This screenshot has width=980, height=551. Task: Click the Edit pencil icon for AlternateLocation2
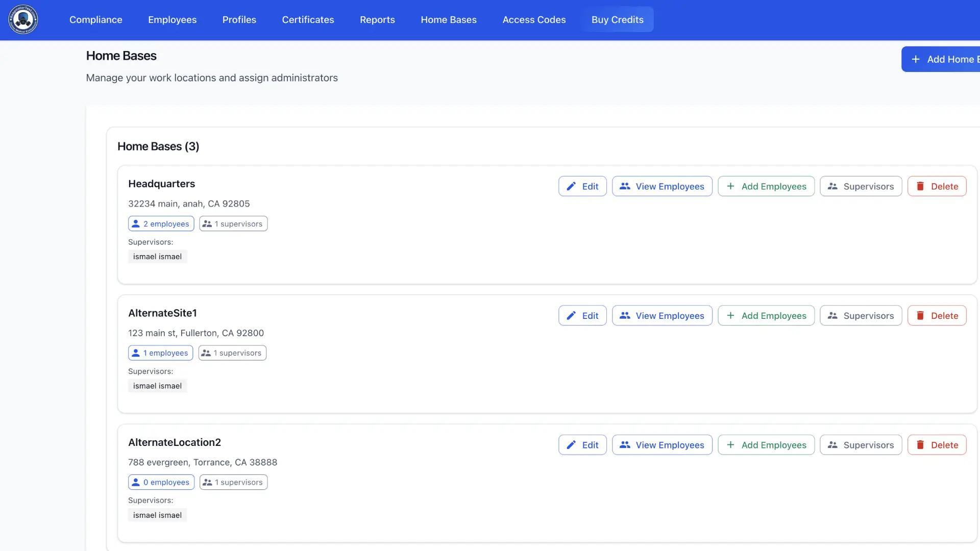(572, 444)
